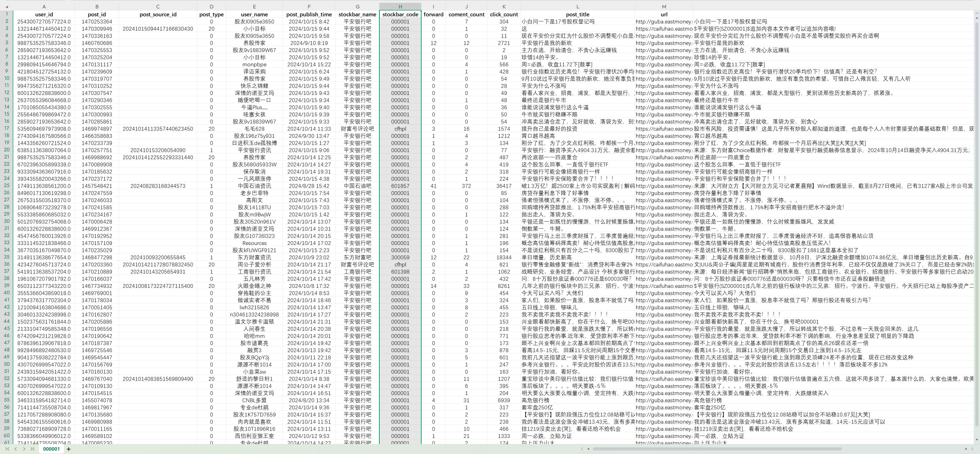Click next sheet navigation arrow
This screenshot has width=980, height=454.
click(x=24, y=449)
